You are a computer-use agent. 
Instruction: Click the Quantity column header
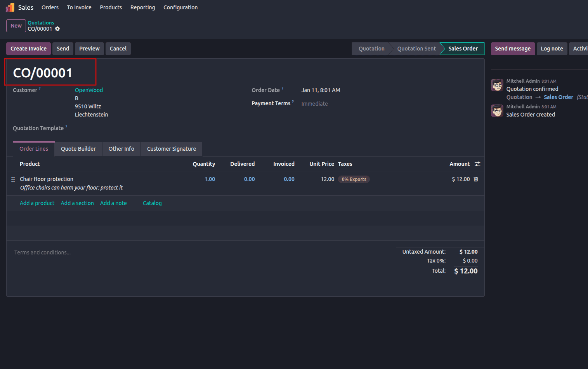click(x=204, y=164)
